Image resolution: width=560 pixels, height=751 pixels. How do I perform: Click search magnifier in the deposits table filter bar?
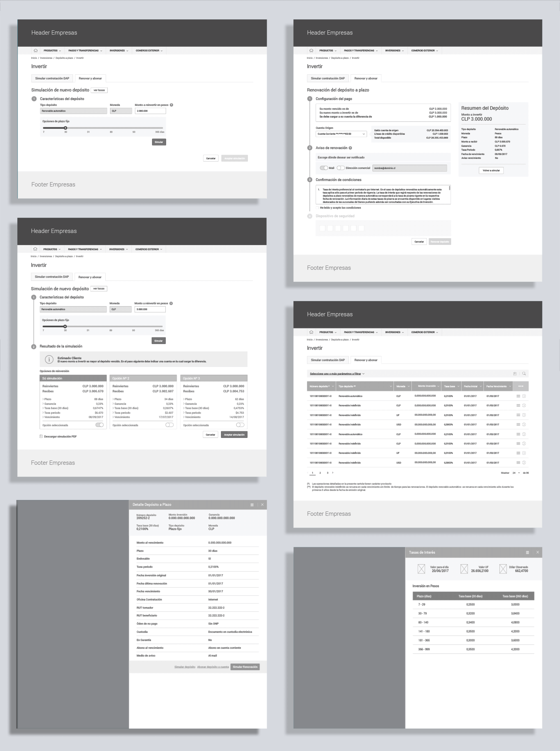pyautogui.click(x=524, y=373)
